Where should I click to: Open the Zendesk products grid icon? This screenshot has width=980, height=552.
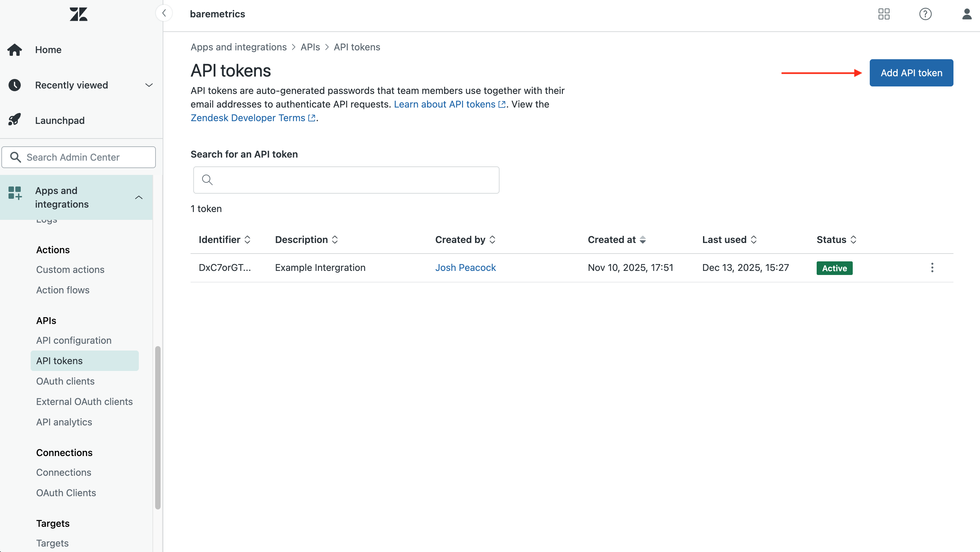click(884, 14)
